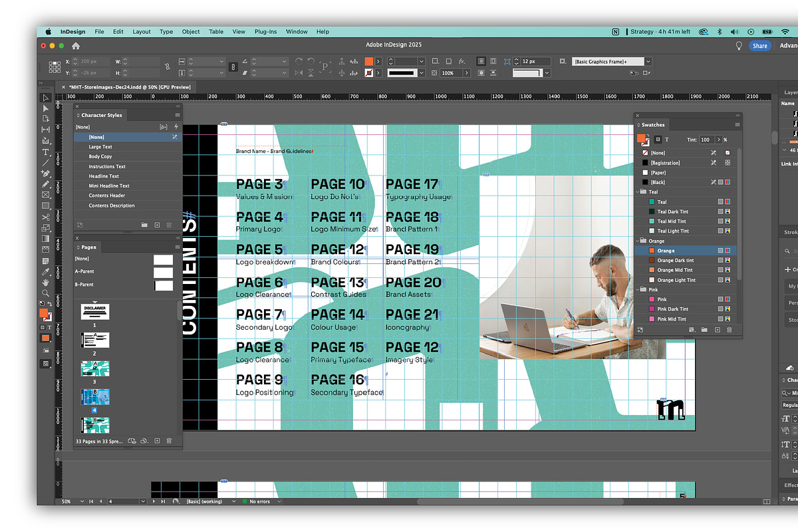Toggle wrap around bounding box icon

494,61
